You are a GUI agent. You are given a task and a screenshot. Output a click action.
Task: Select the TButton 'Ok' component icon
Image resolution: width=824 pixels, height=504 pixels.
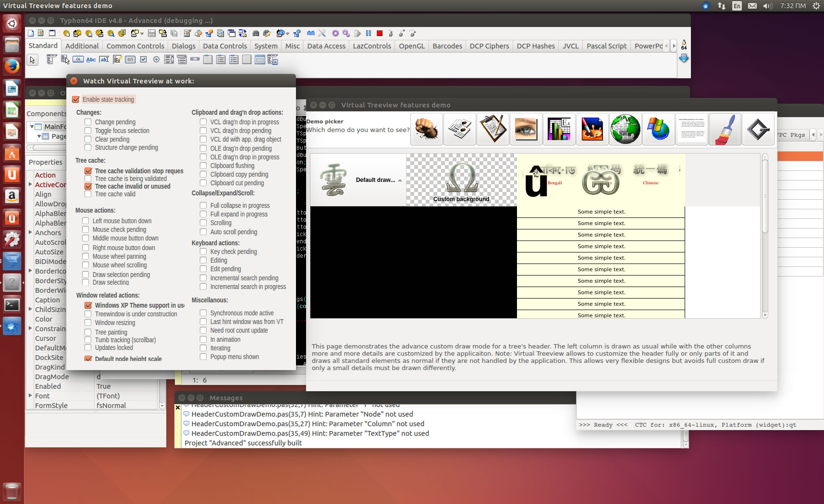(x=78, y=60)
